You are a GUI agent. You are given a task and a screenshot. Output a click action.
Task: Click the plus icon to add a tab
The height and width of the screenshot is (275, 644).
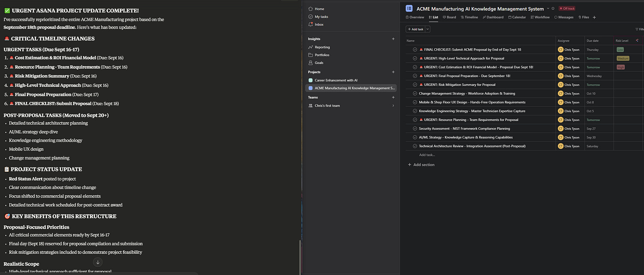coord(594,17)
